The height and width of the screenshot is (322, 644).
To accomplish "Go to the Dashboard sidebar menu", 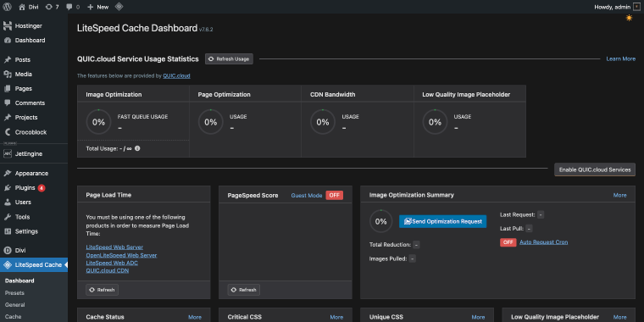I will point(34,41).
